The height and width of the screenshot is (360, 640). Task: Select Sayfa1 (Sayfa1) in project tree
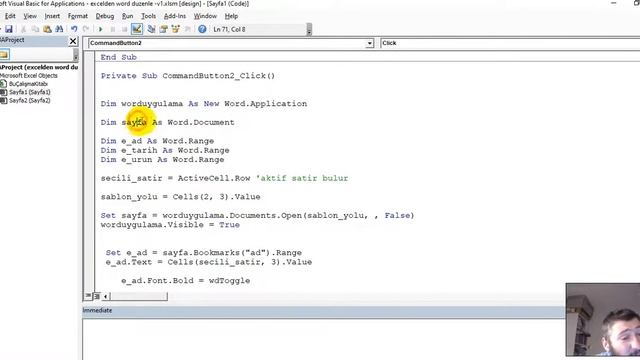pos(30,92)
